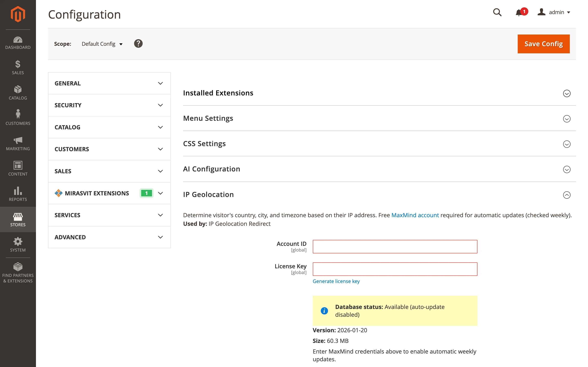
Task: Click the global search magnifier icon
Action: pos(497,12)
